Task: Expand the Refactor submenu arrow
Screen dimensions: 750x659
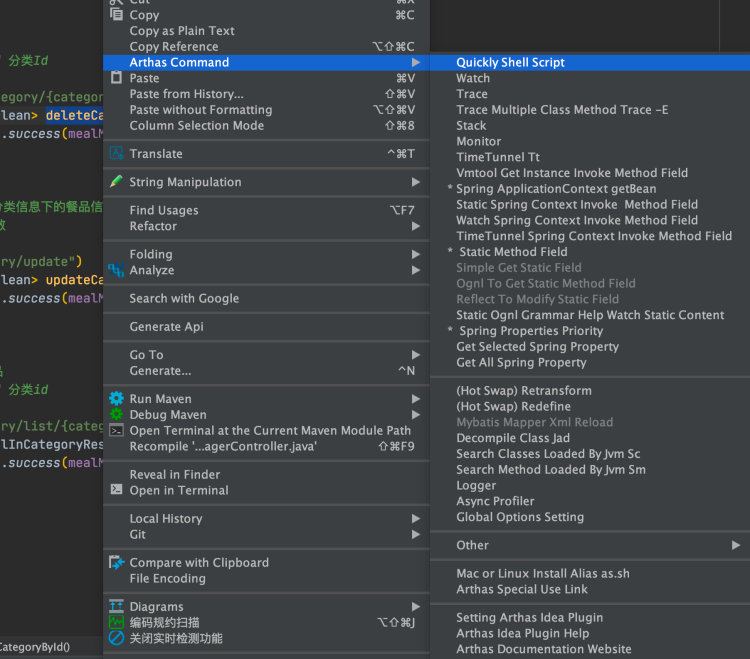Action: 415,226
